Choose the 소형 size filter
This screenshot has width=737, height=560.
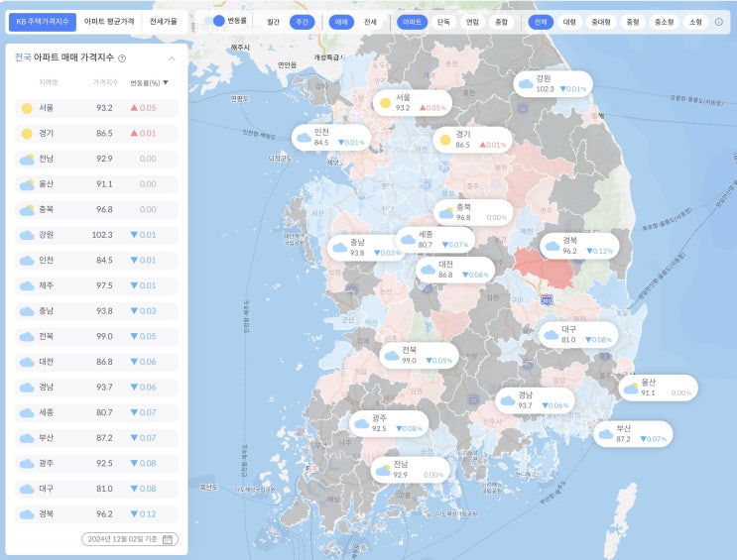pos(695,22)
